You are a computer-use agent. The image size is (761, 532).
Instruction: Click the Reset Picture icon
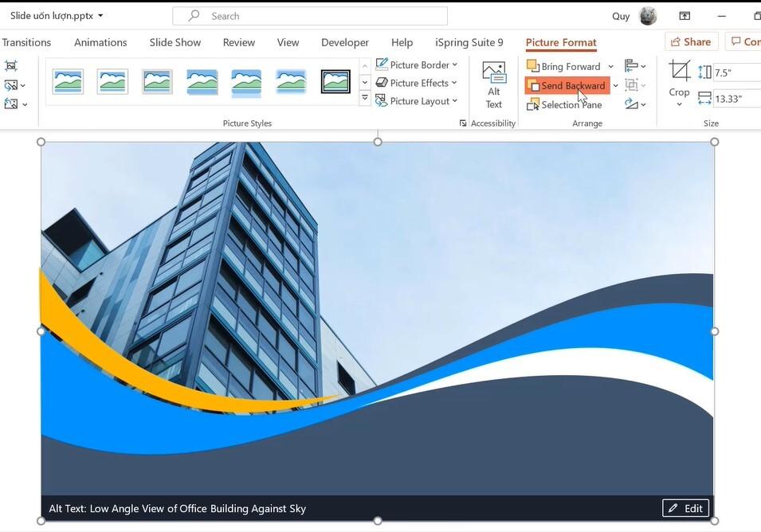click(10, 104)
